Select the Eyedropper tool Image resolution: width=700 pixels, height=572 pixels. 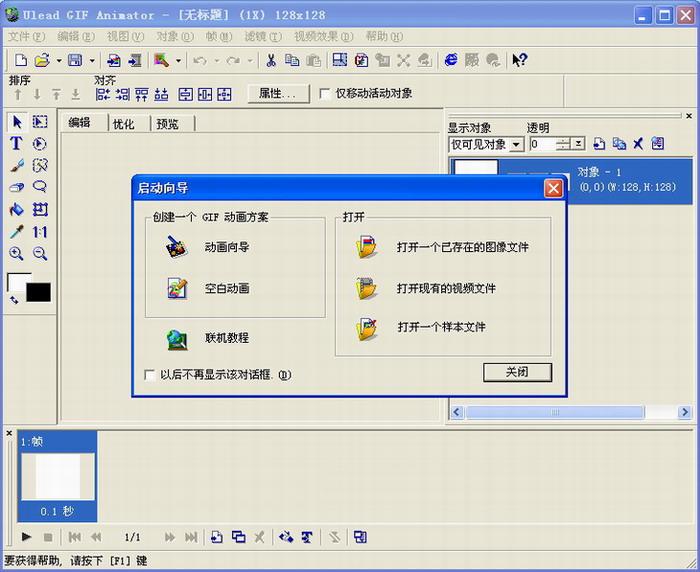point(17,232)
